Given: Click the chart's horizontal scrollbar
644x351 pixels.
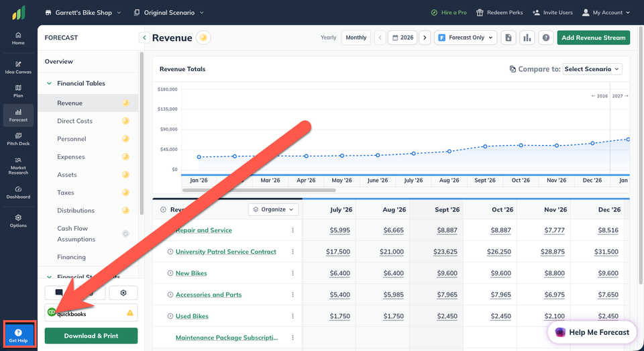Looking at the screenshot, I should (259, 191).
